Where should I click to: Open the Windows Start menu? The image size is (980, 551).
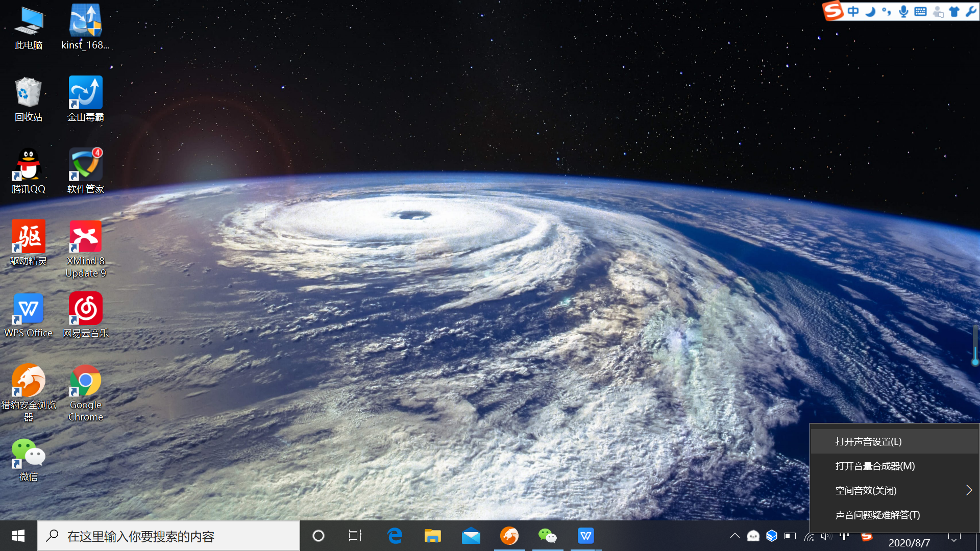coord(18,536)
